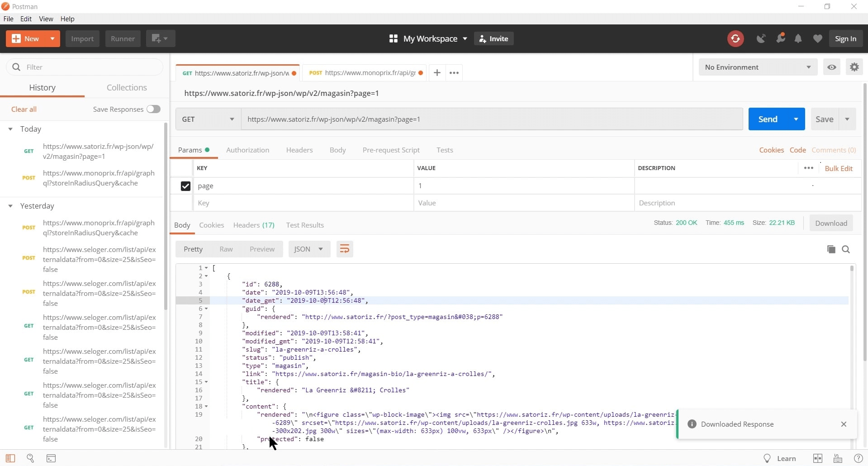Open the Edit menu
868x466 pixels.
(x=26, y=19)
